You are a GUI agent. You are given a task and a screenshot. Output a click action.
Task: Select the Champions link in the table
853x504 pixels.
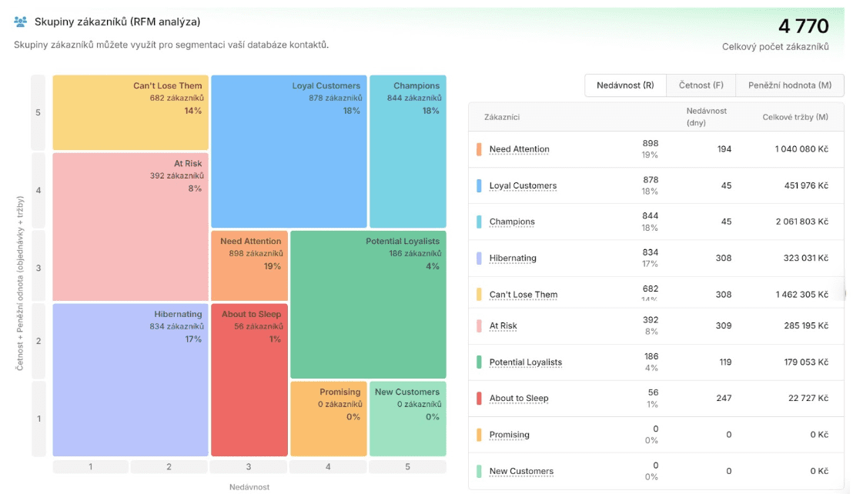(512, 222)
